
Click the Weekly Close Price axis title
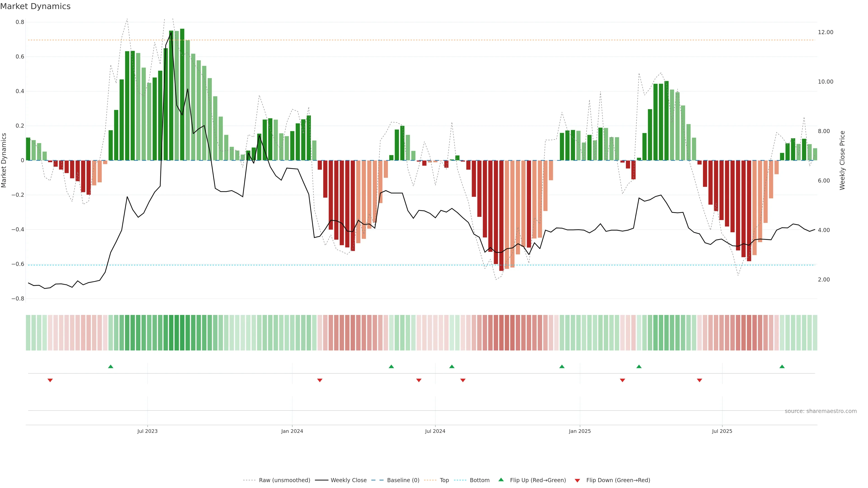(842, 160)
